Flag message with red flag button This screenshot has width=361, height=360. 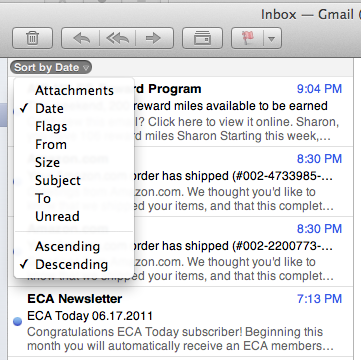pyautogui.click(x=247, y=38)
